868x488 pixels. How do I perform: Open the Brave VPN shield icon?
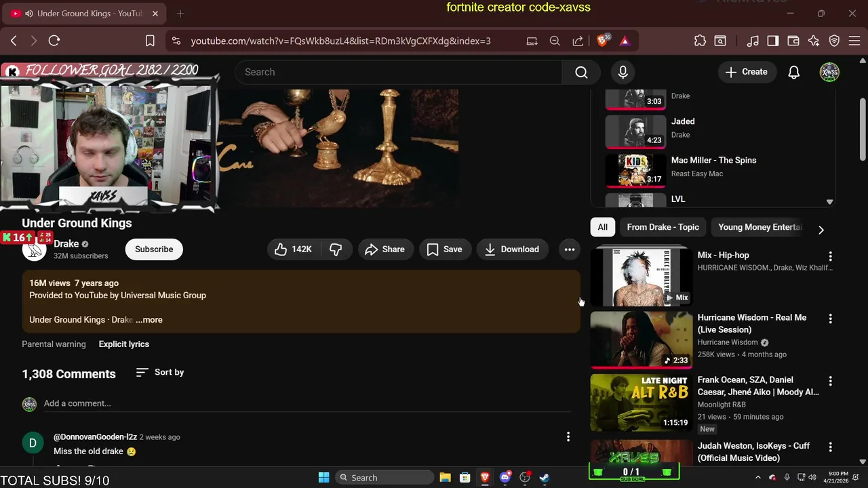tap(835, 41)
